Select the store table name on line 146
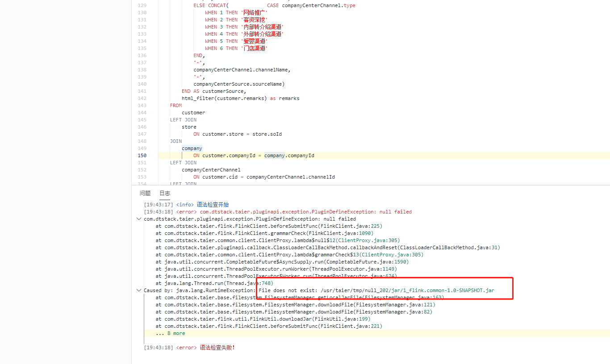The image size is (610, 364). coord(189,127)
